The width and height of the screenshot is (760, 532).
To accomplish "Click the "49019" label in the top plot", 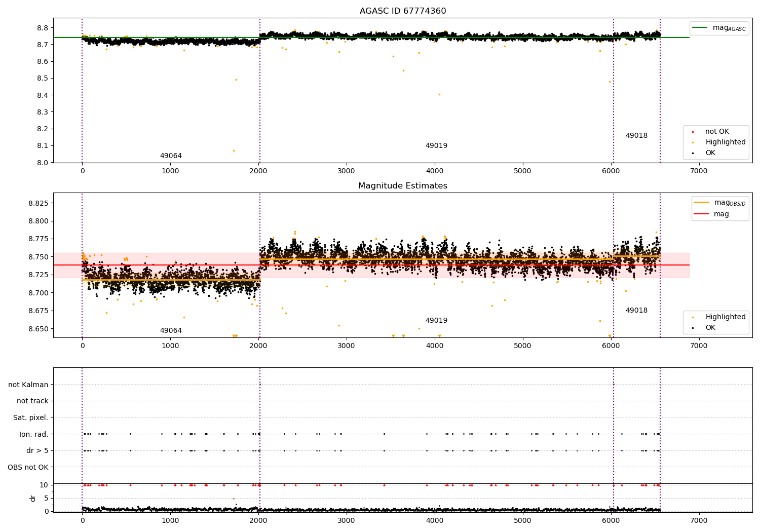I will pyautogui.click(x=436, y=146).
